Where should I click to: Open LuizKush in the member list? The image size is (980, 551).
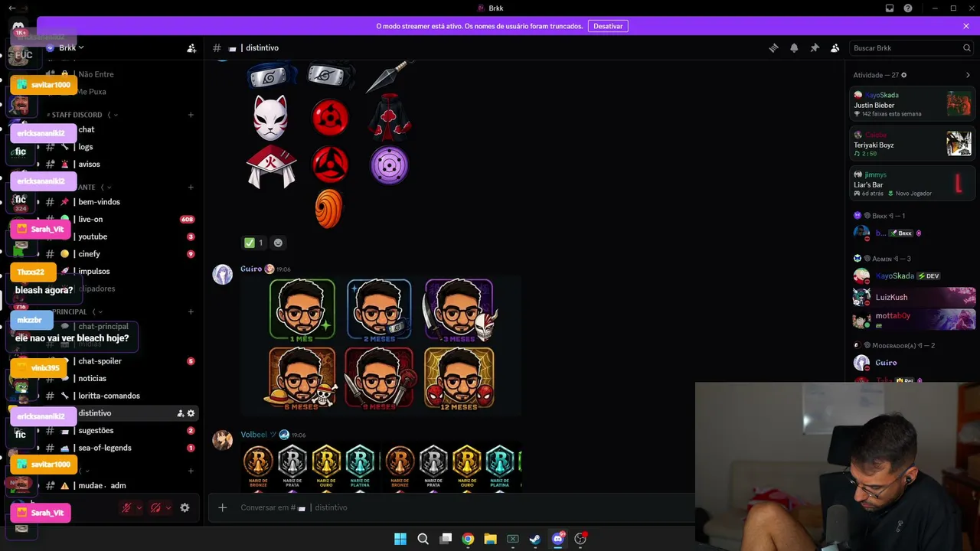click(913, 297)
